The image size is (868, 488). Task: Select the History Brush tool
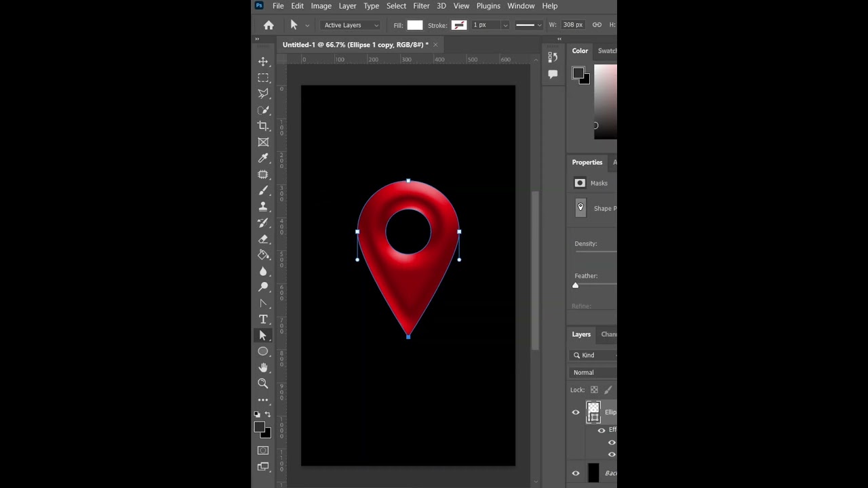click(263, 223)
